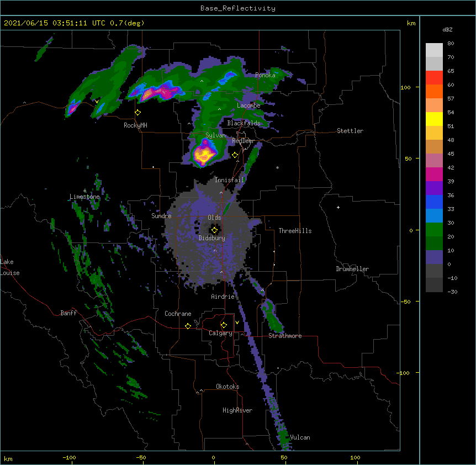This screenshot has width=476, height=465.
Task: Click the Sylvan label
Action: point(215,135)
